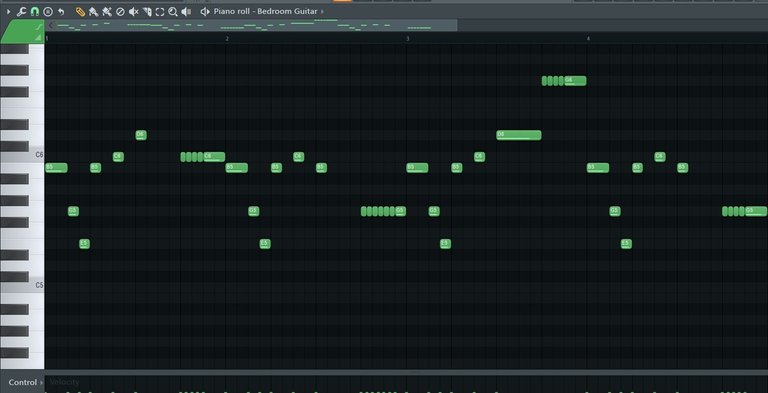Expand the arrow after Bedroom Guitar
Viewport: 768px width, 393px height.
tap(322, 11)
